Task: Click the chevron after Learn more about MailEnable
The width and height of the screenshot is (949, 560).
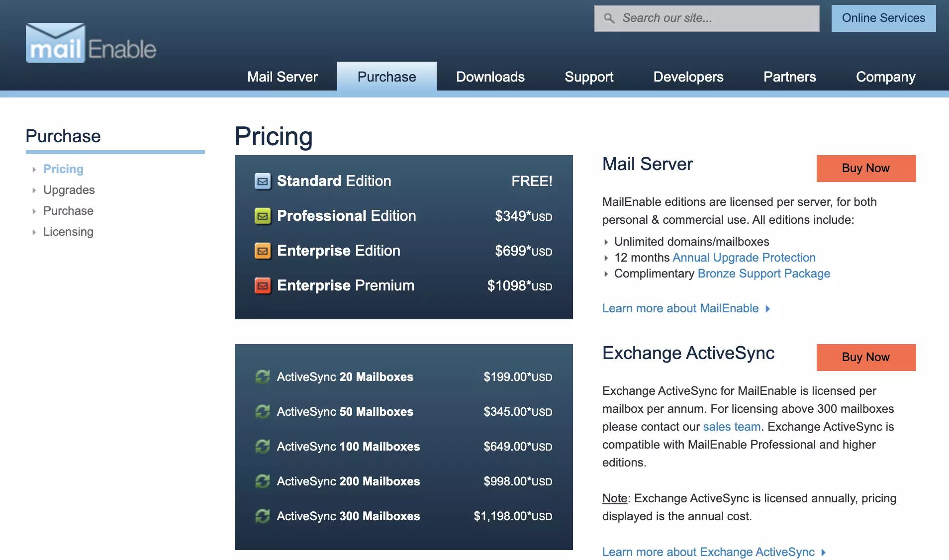Action: coord(768,309)
